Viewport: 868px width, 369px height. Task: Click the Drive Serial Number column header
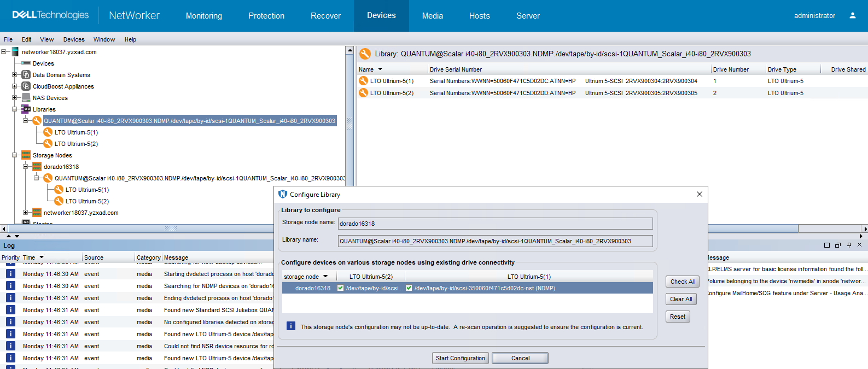point(569,69)
